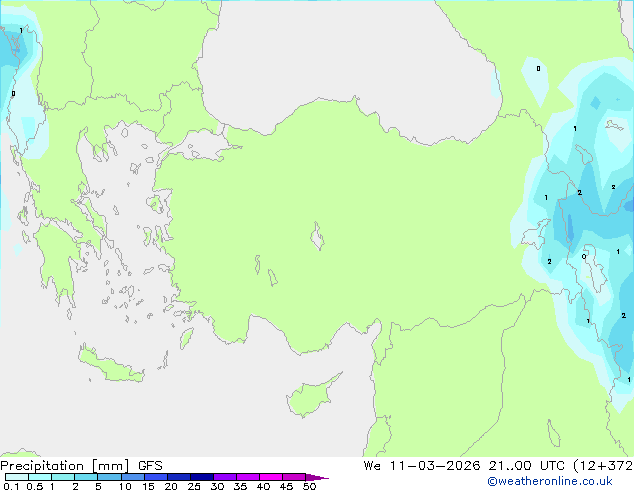634x490 pixels.
Task: Select the 15 mm blue legend swatch
Action: [156, 477]
